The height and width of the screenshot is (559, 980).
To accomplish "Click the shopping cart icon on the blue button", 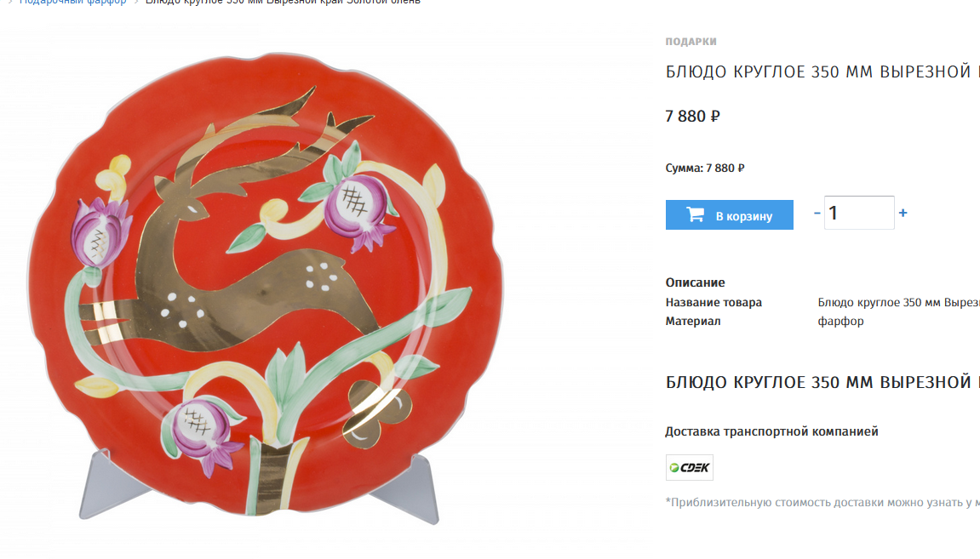I will 695,214.
